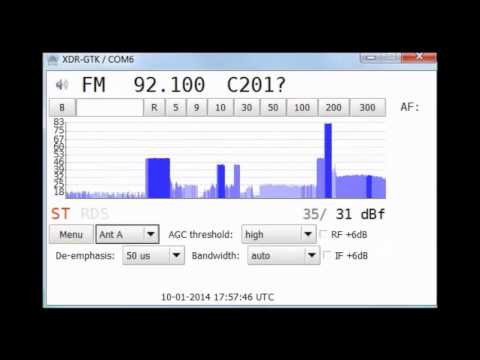480x360 pixels.
Task: Open the Menu button
Action: [71, 235]
